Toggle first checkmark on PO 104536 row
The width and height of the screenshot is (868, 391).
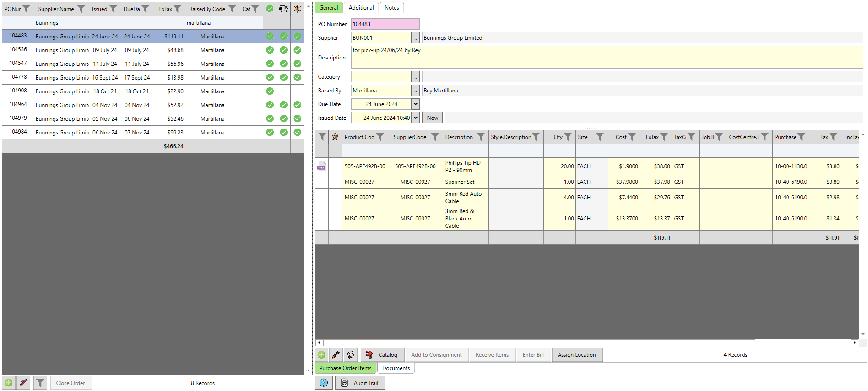click(x=270, y=50)
